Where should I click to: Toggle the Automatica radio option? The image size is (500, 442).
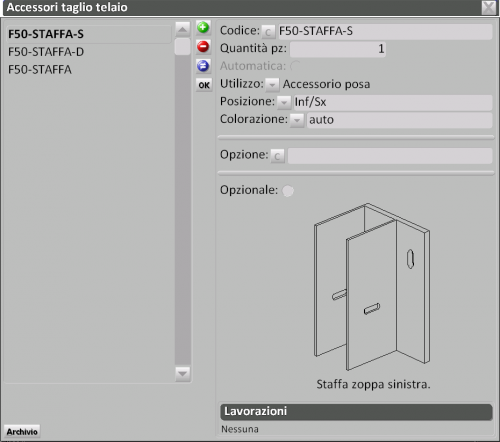pos(295,66)
